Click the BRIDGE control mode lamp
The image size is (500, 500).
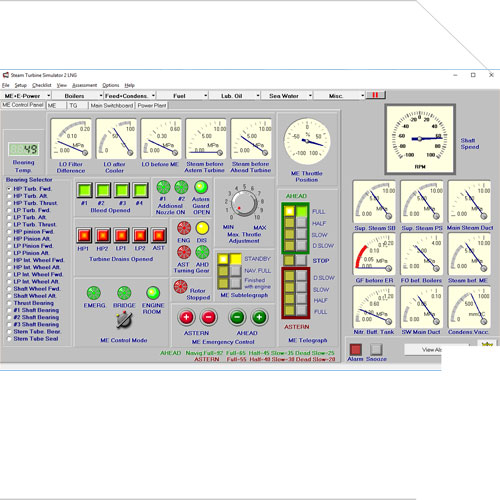(124, 293)
